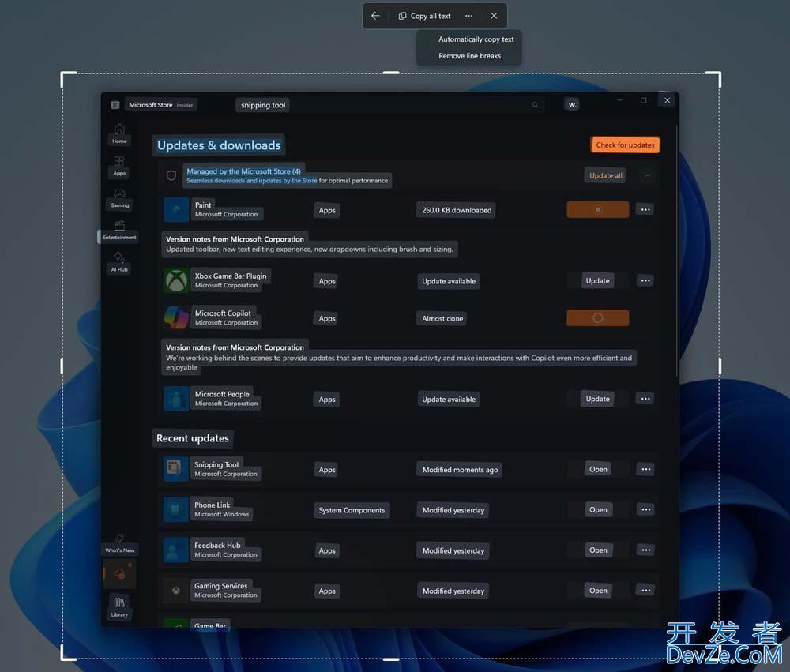
Task: Click the Phone Link app icon
Action: 176,509
